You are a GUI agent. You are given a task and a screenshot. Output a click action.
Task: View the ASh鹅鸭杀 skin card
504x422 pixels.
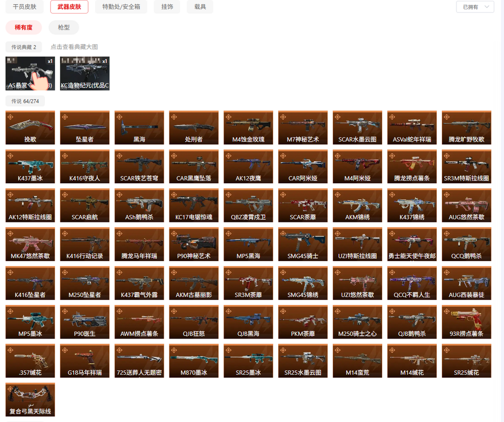(x=139, y=205)
